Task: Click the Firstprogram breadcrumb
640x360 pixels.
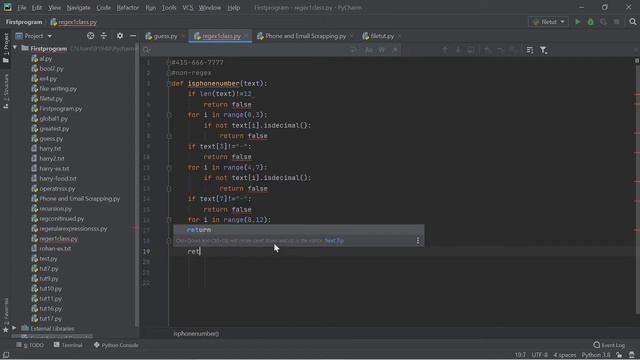Action: pyautogui.click(x=24, y=22)
